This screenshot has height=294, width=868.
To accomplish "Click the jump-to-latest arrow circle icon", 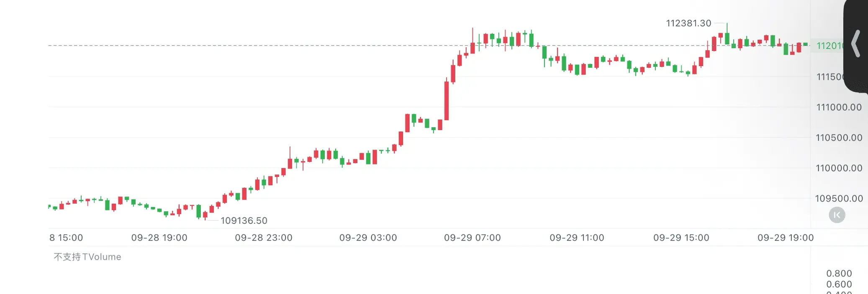I will click(x=837, y=215).
